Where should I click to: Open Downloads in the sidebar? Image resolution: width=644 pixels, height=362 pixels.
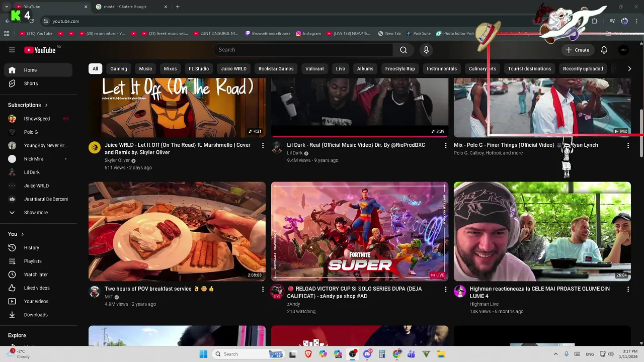(x=38, y=315)
